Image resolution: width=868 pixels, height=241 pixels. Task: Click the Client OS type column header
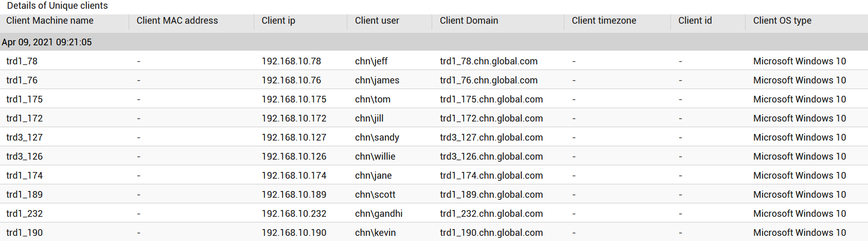tap(782, 21)
